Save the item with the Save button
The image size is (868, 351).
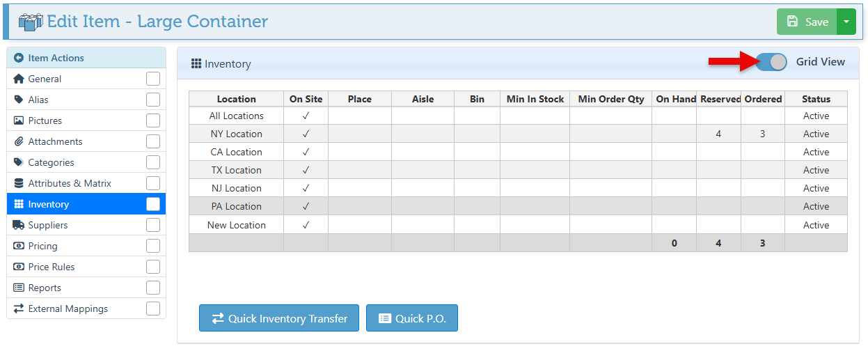[807, 22]
